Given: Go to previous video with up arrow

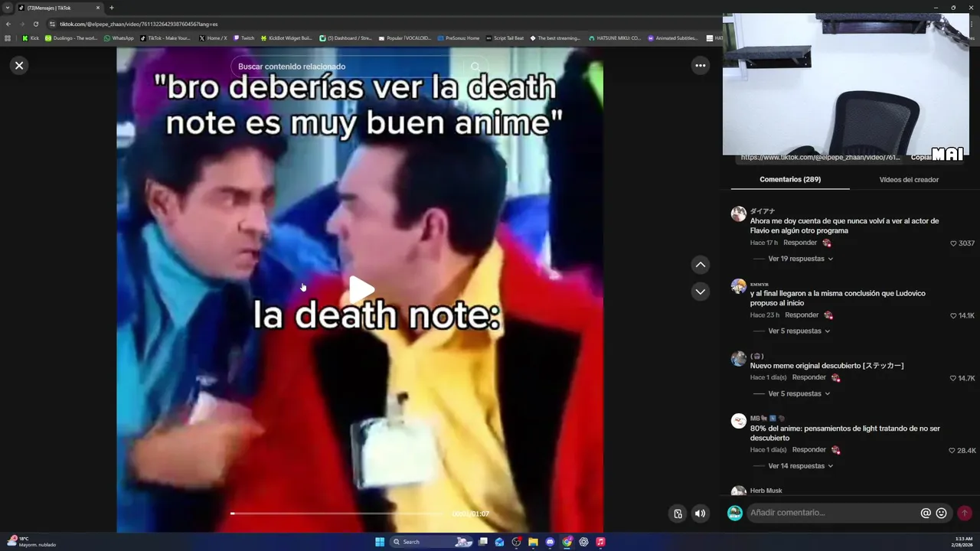Looking at the screenshot, I should coord(700,265).
